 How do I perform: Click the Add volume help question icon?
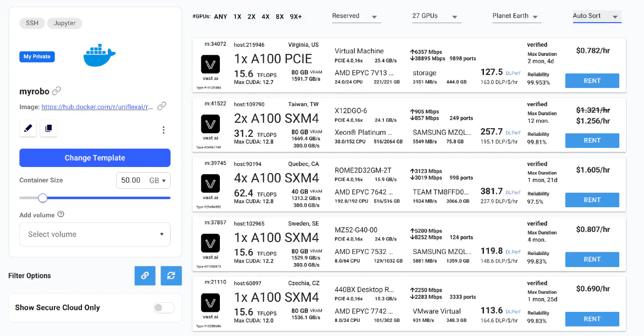tap(61, 214)
